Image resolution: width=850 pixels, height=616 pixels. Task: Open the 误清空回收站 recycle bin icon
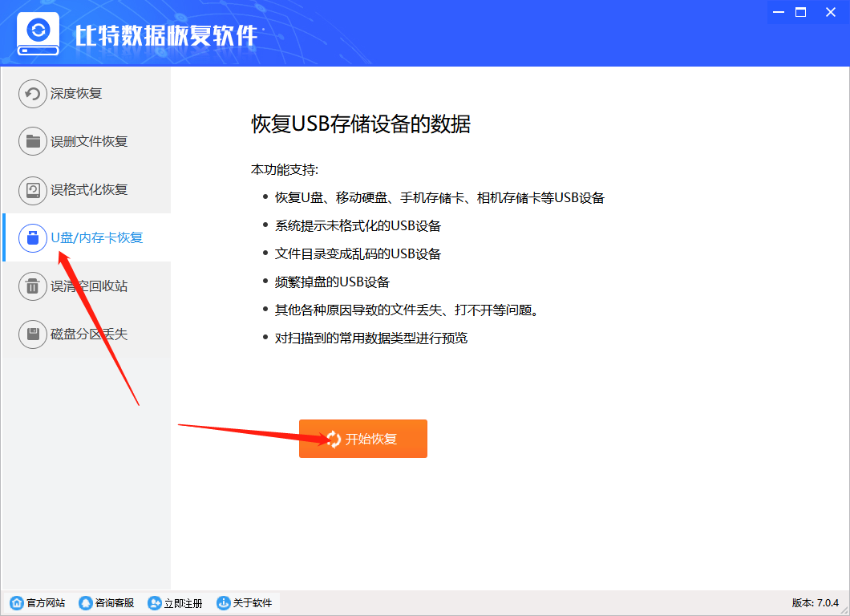coord(32,286)
